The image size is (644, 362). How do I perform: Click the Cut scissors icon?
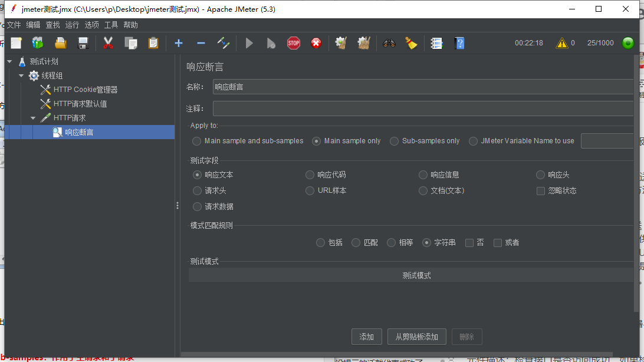click(108, 43)
